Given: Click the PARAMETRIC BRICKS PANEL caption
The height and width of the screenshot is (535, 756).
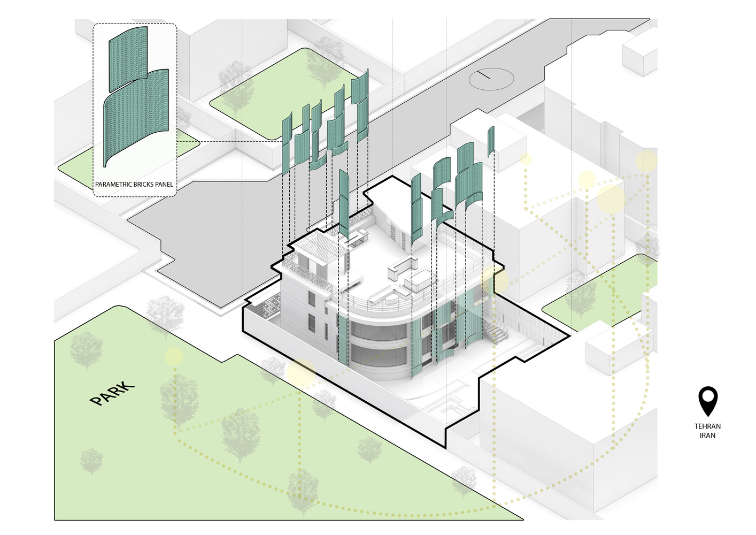Looking at the screenshot, I should tap(134, 185).
